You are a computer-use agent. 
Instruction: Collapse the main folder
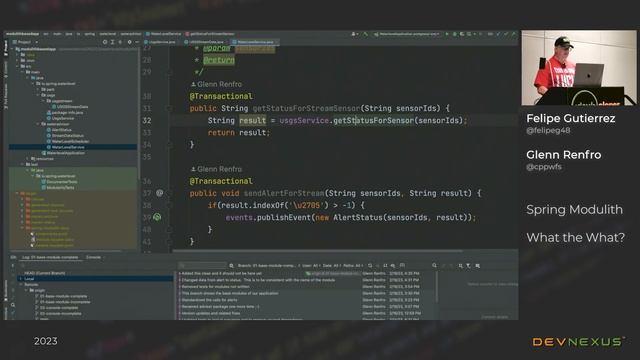click(23, 72)
